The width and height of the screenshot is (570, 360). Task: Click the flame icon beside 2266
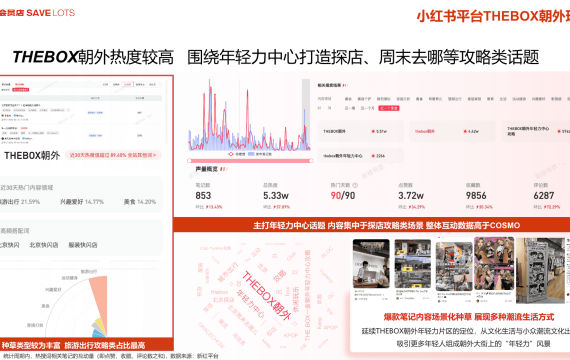click(373, 156)
